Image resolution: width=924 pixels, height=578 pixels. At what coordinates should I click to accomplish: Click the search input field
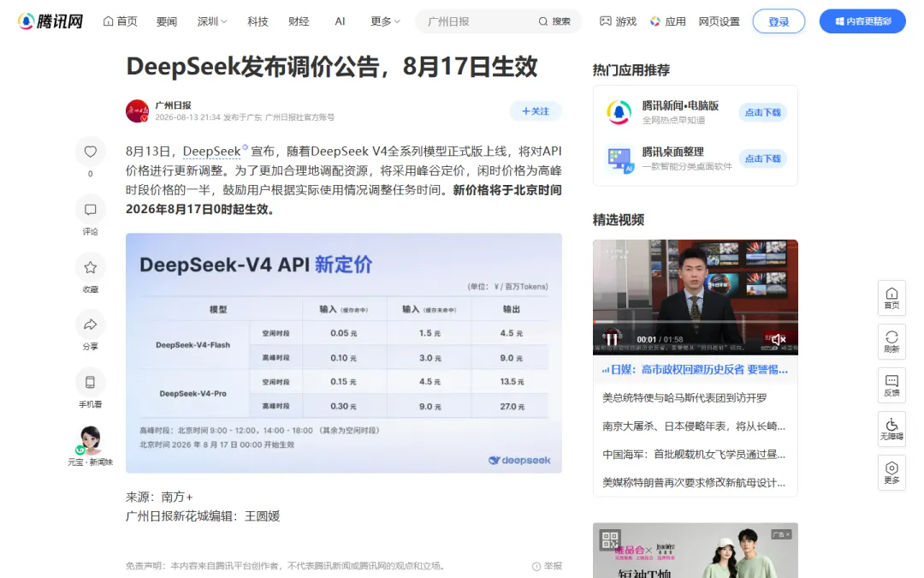[x=477, y=21]
